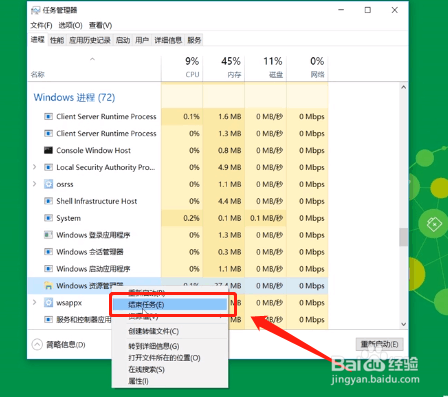Switch to the 用户 tab

click(x=142, y=40)
